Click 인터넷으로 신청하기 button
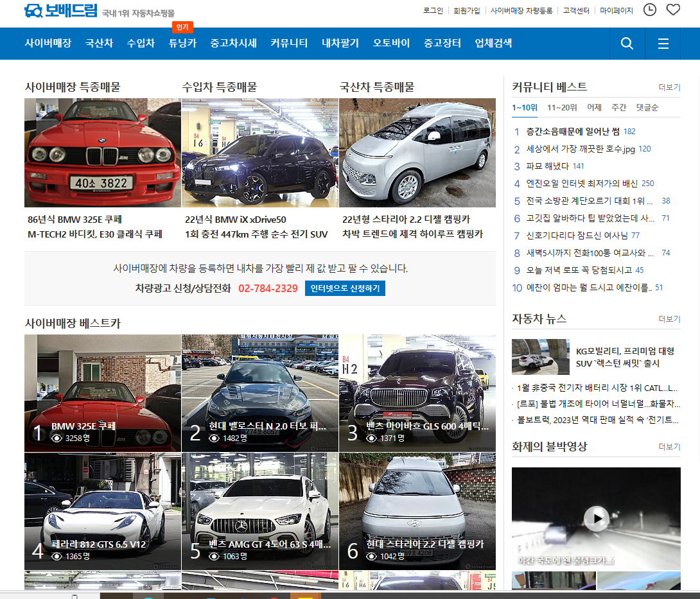This screenshot has width=700, height=599. point(345,288)
